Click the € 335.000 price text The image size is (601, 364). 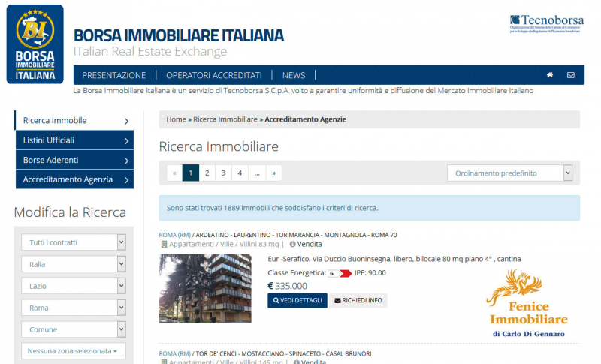coord(287,286)
